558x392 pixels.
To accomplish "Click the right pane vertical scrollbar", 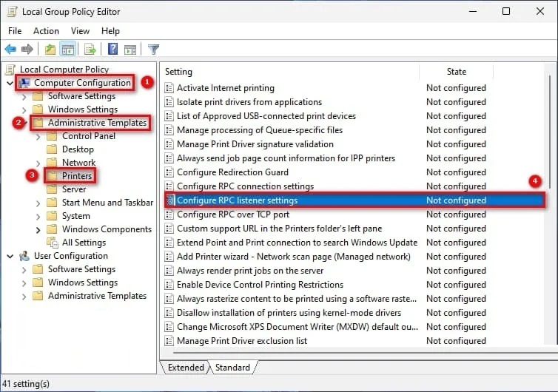I will pos(549,222).
